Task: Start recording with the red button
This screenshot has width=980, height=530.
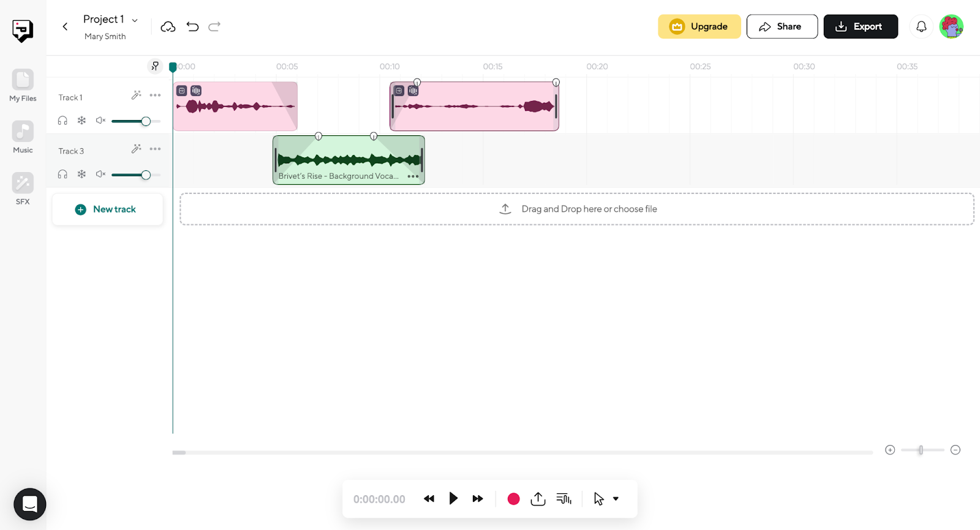Action: pyautogui.click(x=513, y=499)
